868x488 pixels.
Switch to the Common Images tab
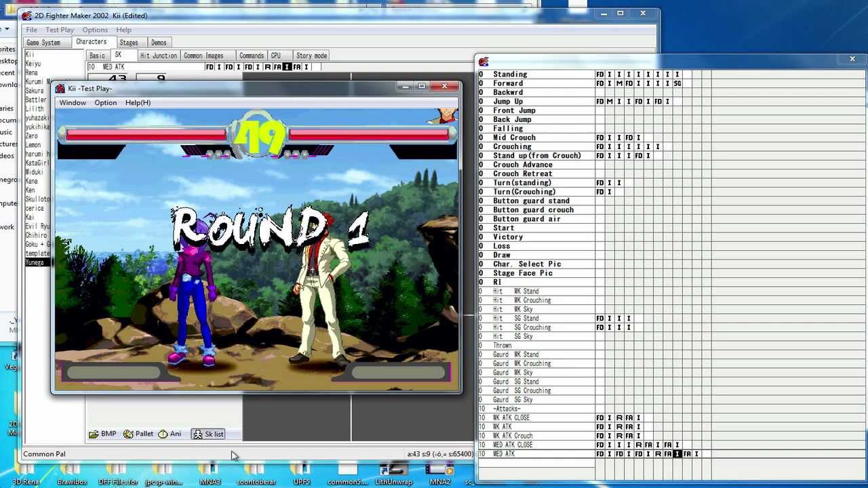203,56
